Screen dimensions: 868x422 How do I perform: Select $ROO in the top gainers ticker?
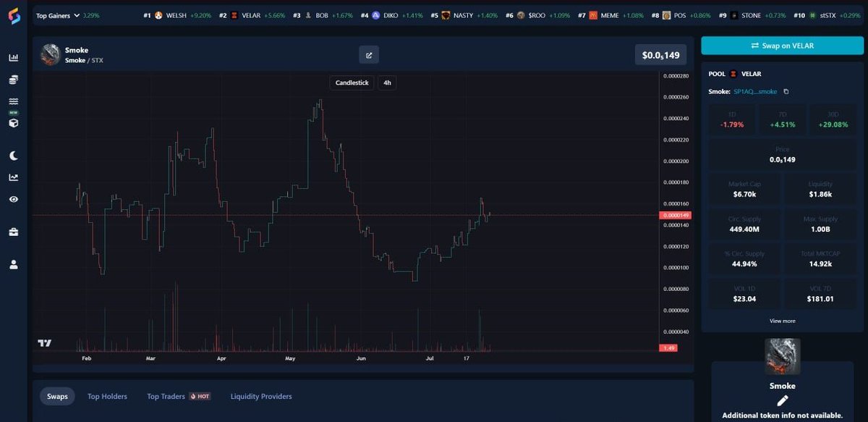click(537, 15)
